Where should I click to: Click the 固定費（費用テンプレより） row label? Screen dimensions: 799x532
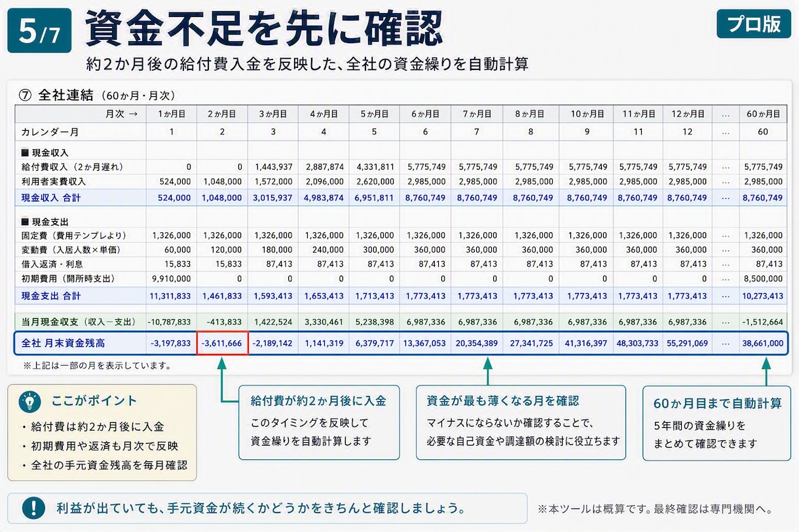click(74, 235)
